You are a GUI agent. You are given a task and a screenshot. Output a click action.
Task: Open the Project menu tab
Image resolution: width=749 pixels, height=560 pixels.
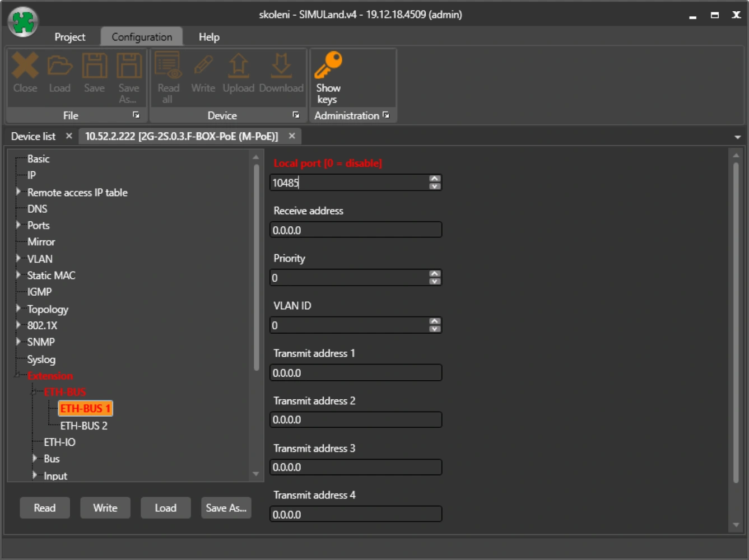pyautogui.click(x=69, y=37)
